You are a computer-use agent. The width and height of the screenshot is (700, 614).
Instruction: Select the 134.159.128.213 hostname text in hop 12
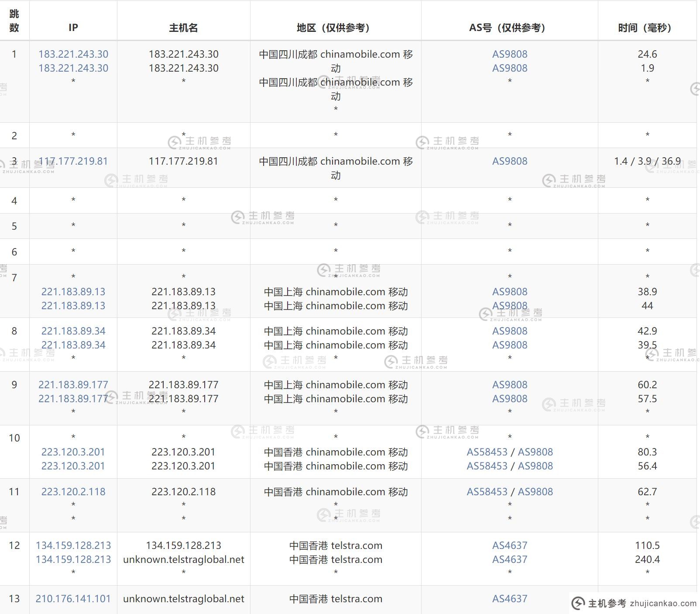click(183, 545)
